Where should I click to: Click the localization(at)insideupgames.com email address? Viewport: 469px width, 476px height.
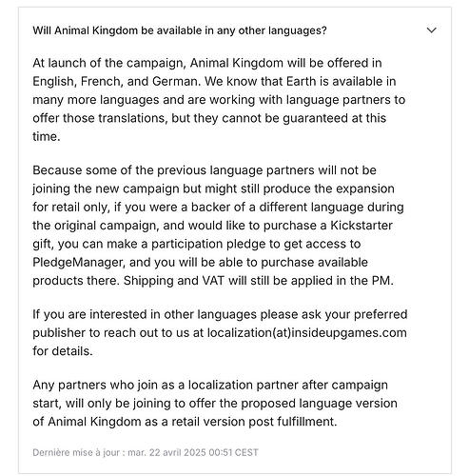pos(307,333)
